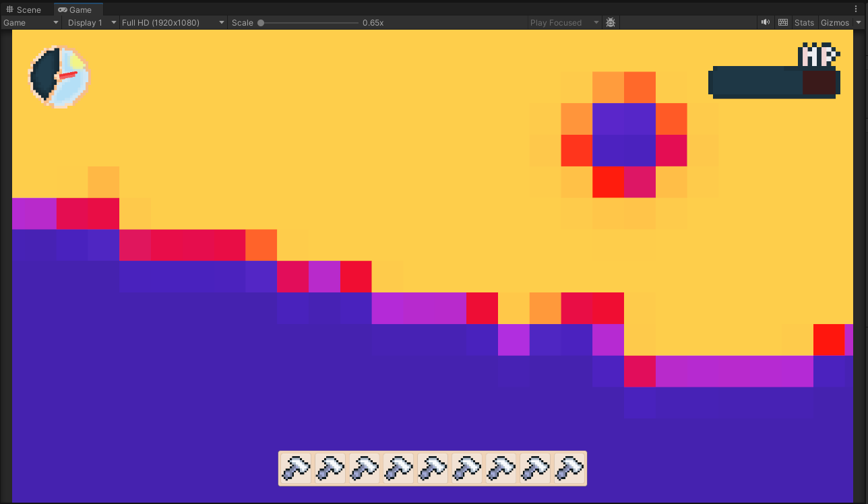Click the seventh hammer hotbar slot
This screenshot has height=504, width=868.
tap(501, 468)
